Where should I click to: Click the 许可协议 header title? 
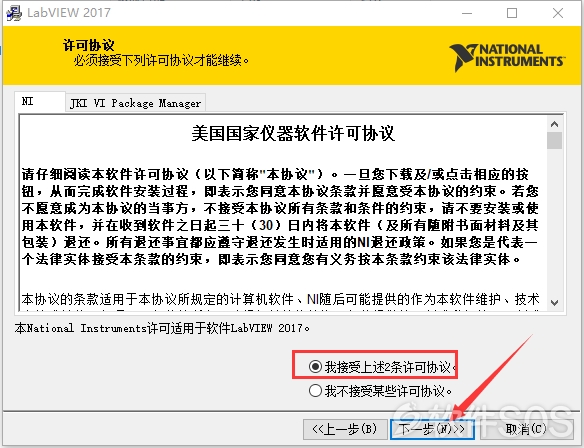tap(88, 45)
